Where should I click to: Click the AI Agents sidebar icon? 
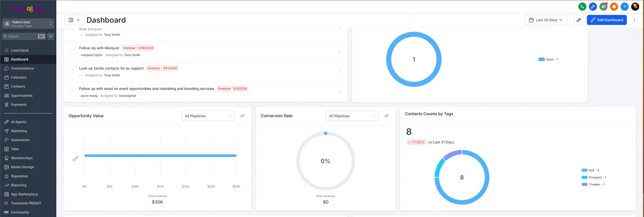[x=6, y=122]
